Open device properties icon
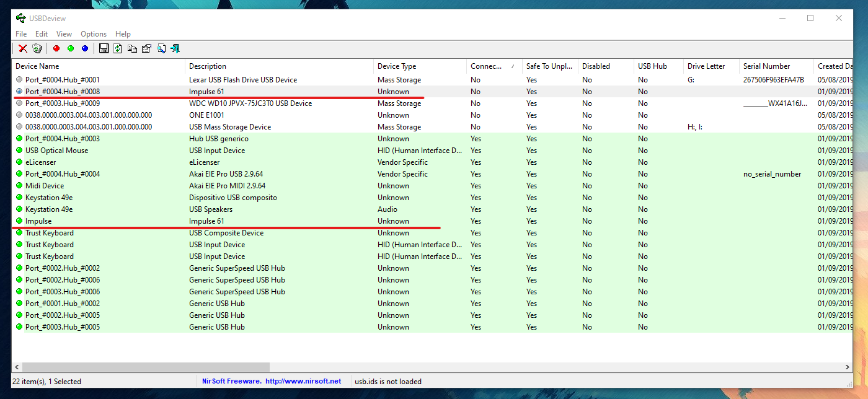868x399 pixels. coord(147,48)
